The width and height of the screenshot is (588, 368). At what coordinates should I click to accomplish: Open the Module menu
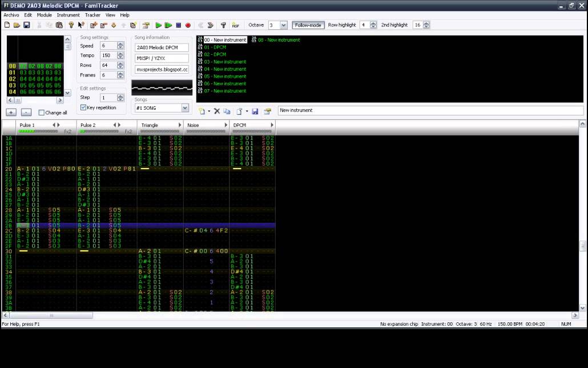(x=45, y=15)
